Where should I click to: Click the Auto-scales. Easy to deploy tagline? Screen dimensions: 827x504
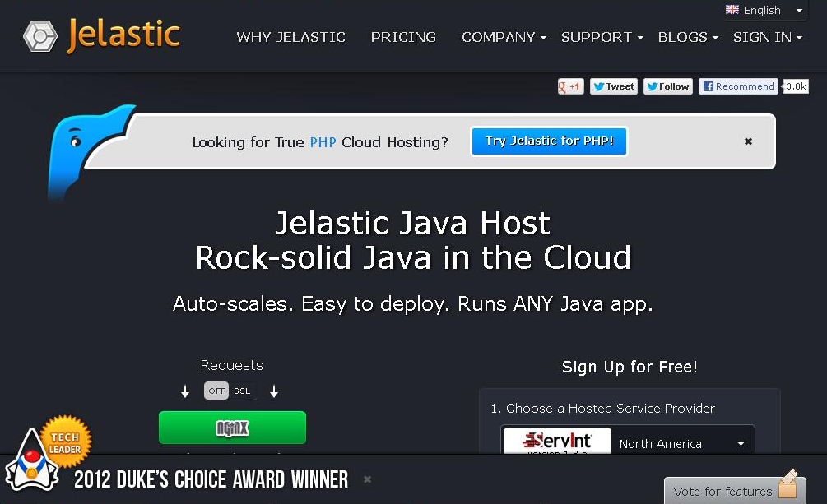click(x=413, y=304)
